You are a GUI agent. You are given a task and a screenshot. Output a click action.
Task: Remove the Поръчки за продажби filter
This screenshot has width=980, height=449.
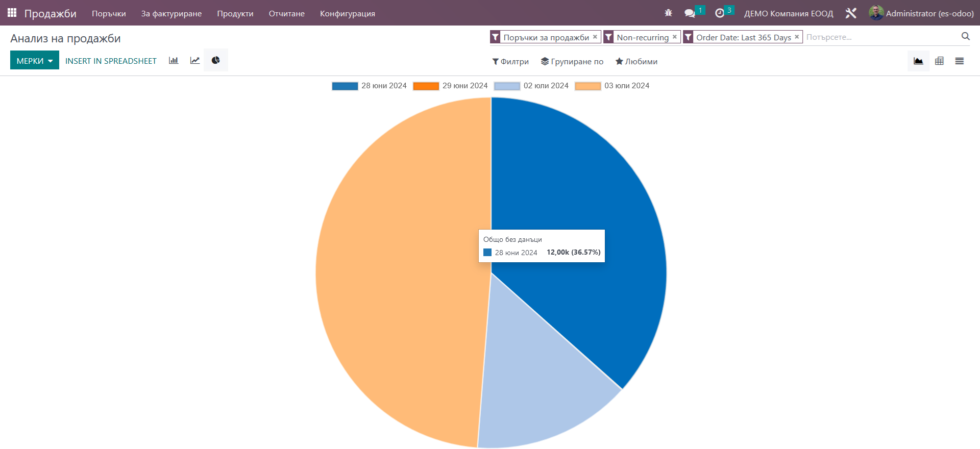click(x=595, y=37)
